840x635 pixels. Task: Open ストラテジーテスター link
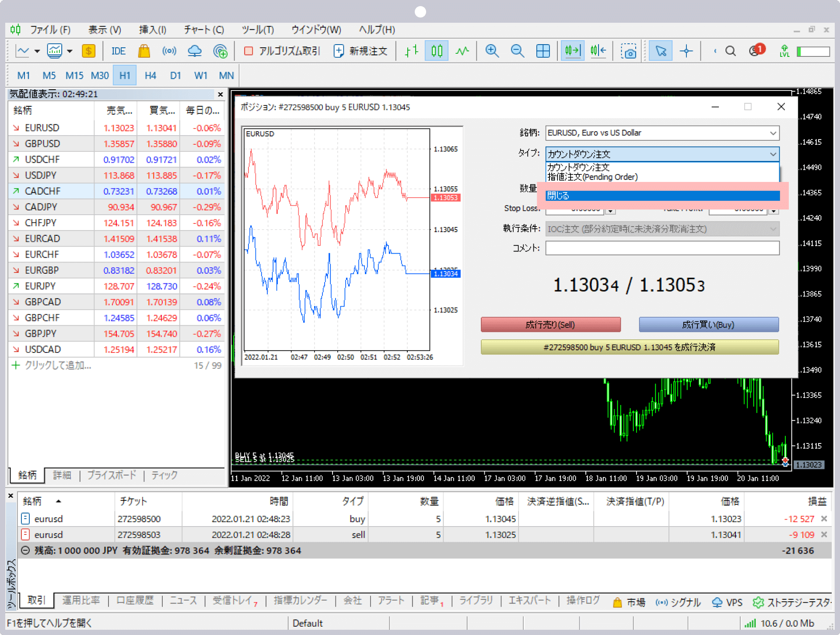pyautogui.click(x=791, y=602)
